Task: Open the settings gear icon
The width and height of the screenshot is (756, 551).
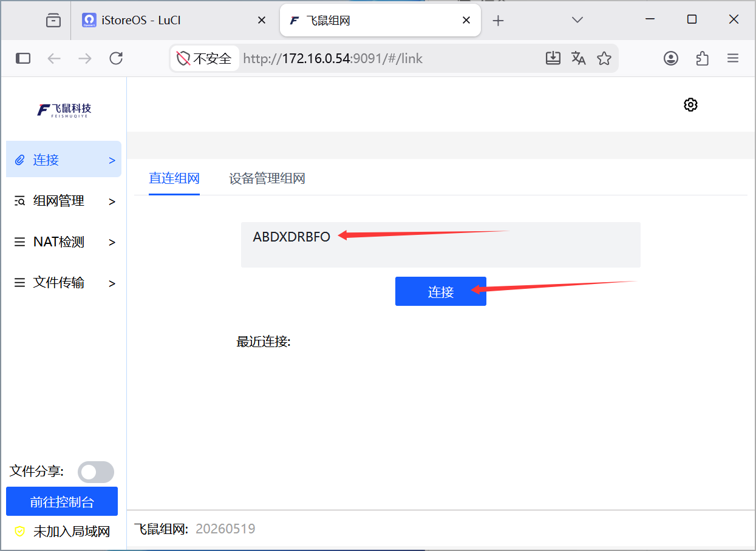Action: pyautogui.click(x=690, y=104)
